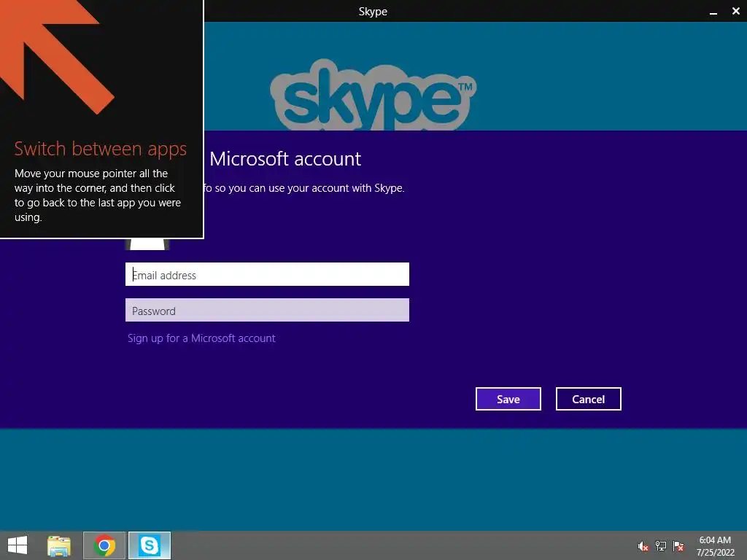This screenshot has height=560, width=747.
Task: Open Sign up for a Microsoft account link
Action: click(201, 338)
